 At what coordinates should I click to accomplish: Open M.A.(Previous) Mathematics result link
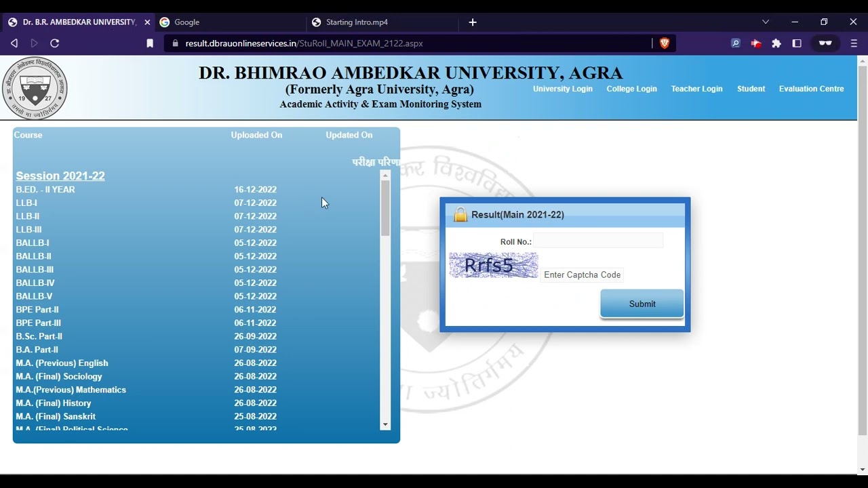(x=71, y=390)
